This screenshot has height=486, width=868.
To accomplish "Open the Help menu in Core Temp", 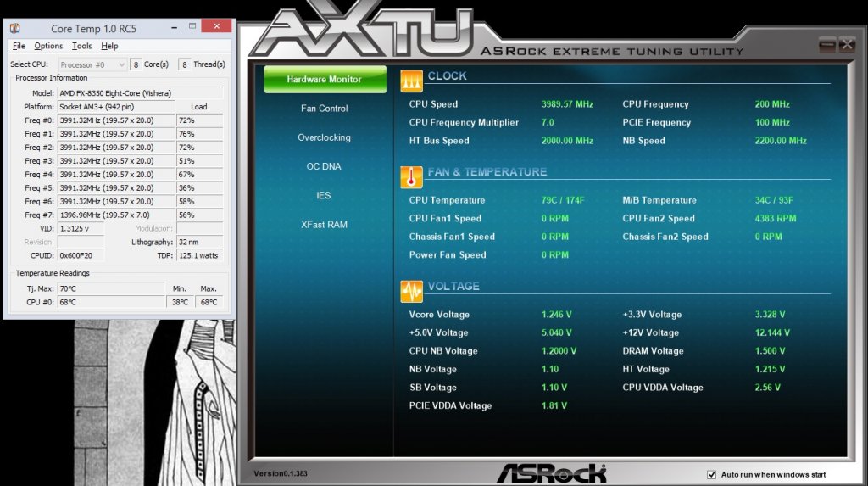I will point(109,46).
